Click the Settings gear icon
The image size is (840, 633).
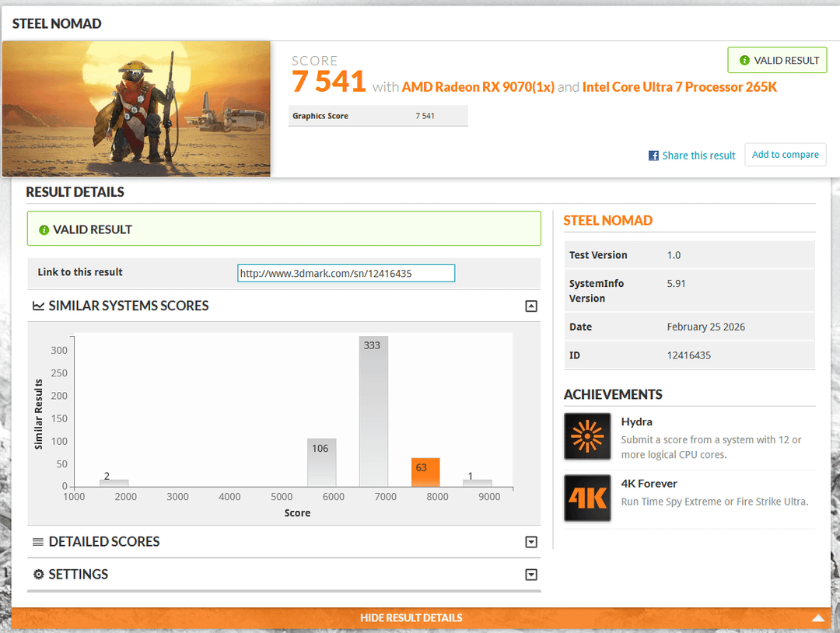tap(38, 575)
